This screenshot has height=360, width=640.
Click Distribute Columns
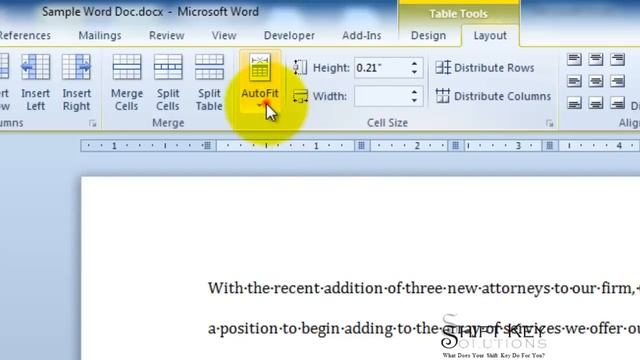click(493, 96)
